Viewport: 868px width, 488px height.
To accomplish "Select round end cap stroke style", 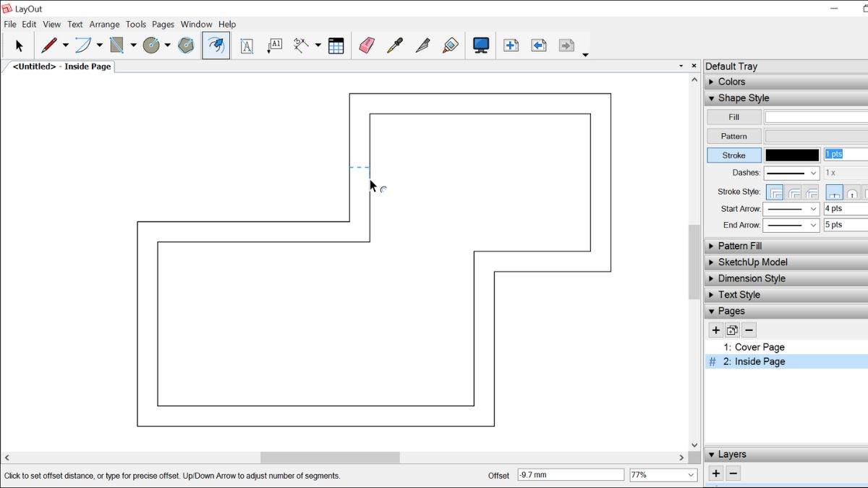I will (852, 192).
